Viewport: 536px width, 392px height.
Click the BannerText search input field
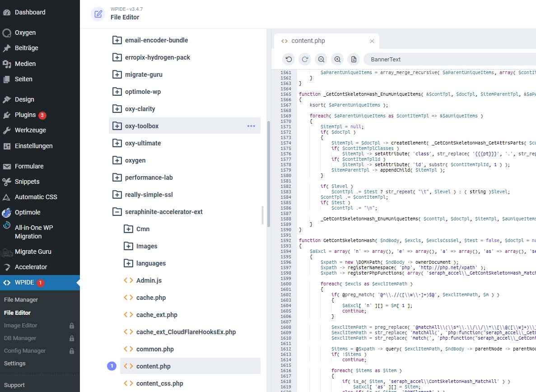[447, 59]
